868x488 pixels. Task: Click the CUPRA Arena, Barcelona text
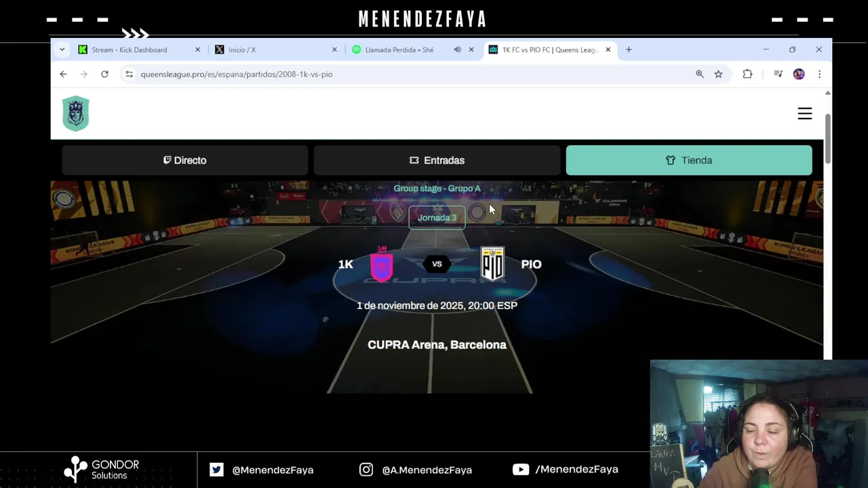(x=437, y=345)
